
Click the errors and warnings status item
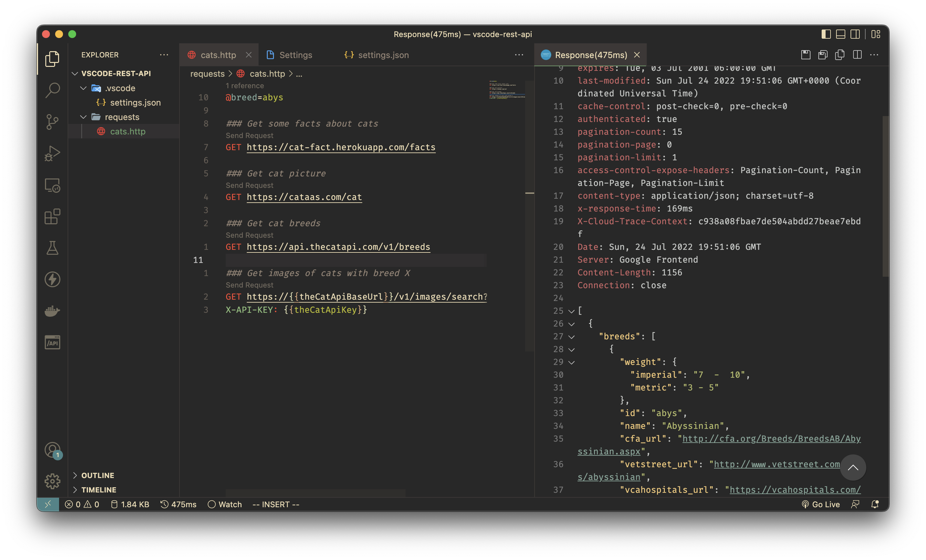click(x=82, y=504)
